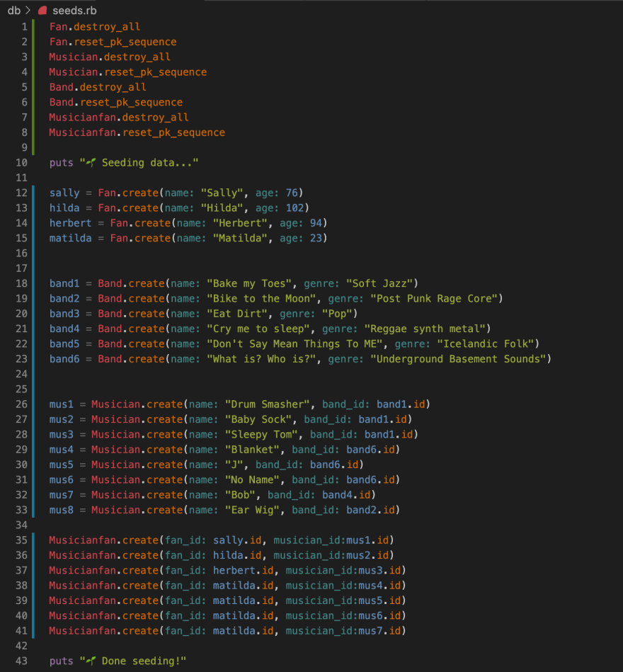Click Musician.destroy_all on line 3
This screenshot has height=672, width=623.
(110, 57)
